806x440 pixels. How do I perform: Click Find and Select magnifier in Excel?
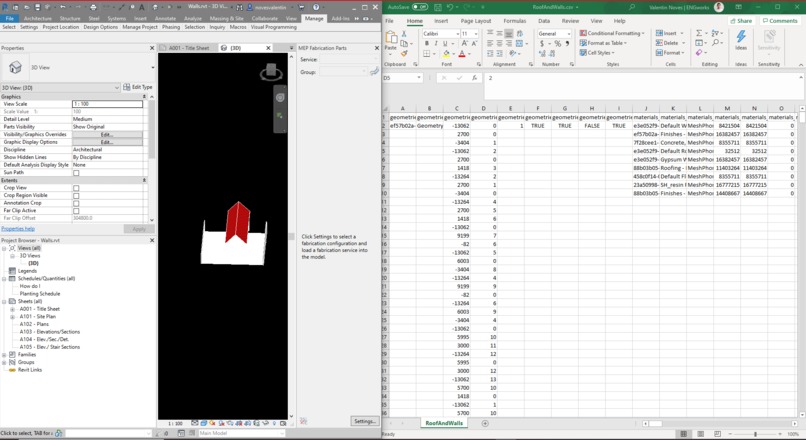click(x=716, y=43)
